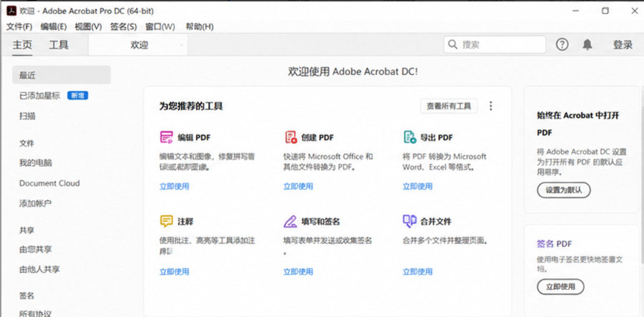Click the 编辑 PDF tool title
This screenshot has height=317, width=644.
[194, 137]
